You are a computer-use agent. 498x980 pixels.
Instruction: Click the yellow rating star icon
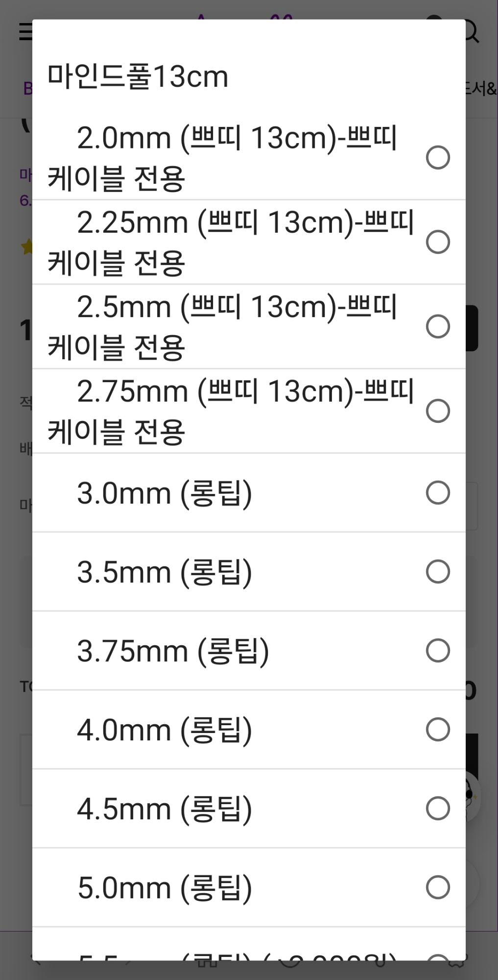[26, 246]
